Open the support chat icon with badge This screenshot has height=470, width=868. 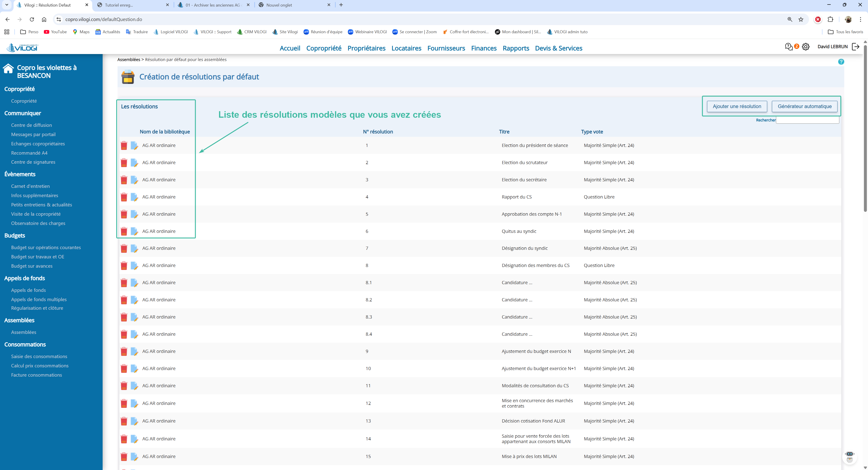(x=789, y=47)
